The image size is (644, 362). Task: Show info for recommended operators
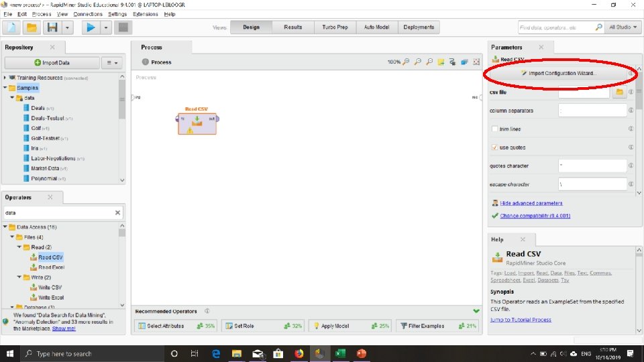[x=207, y=311]
